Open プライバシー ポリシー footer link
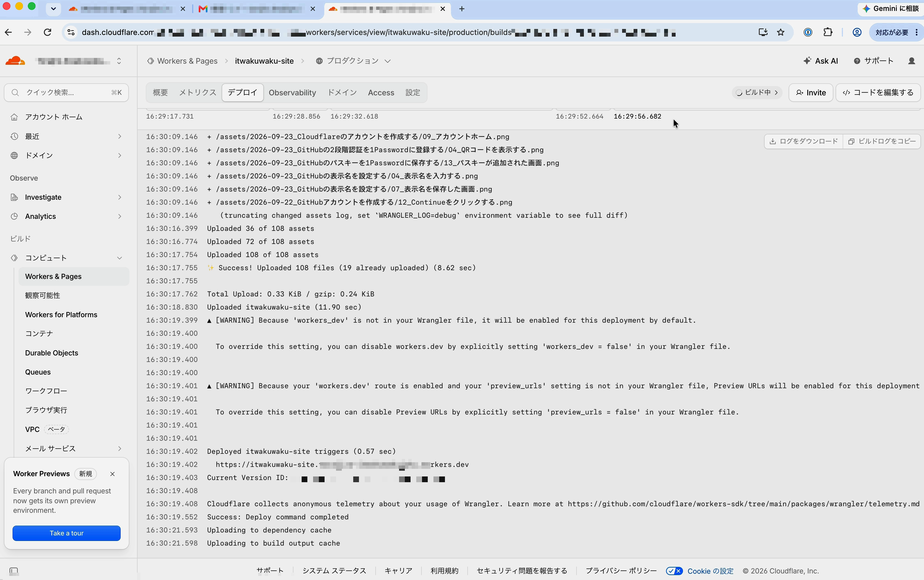This screenshot has height=580, width=924. point(621,571)
